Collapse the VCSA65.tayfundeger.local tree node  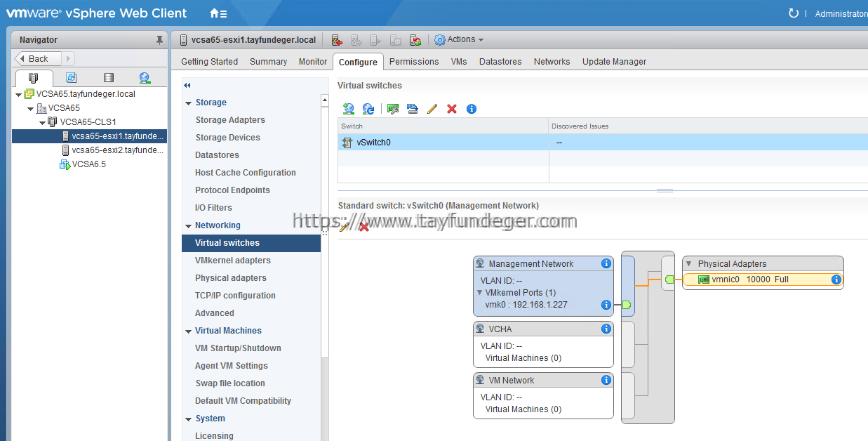click(x=18, y=94)
